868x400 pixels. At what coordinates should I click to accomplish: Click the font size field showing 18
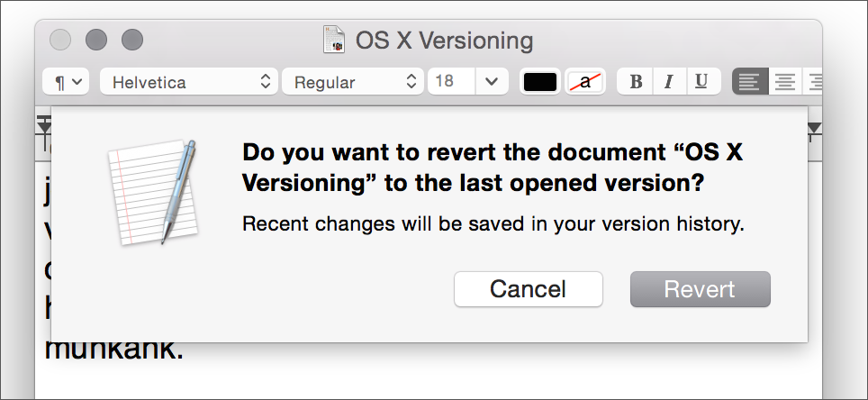pos(451,82)
